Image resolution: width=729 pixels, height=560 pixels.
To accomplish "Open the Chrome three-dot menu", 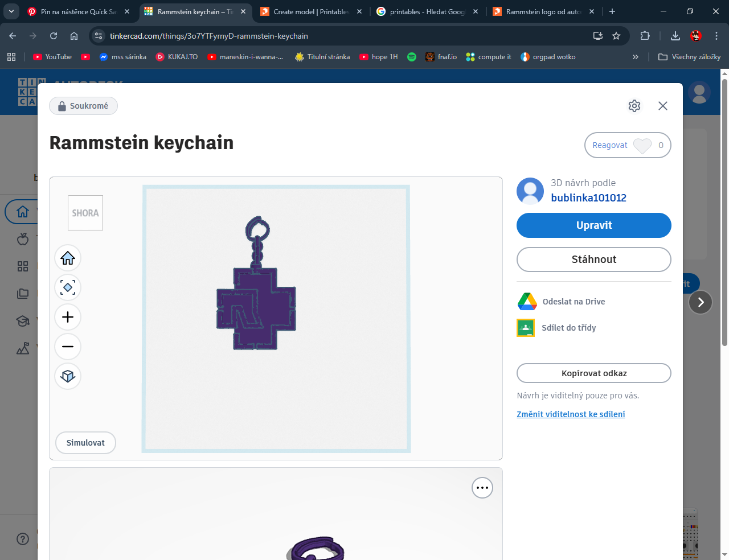I will point(716,36).
